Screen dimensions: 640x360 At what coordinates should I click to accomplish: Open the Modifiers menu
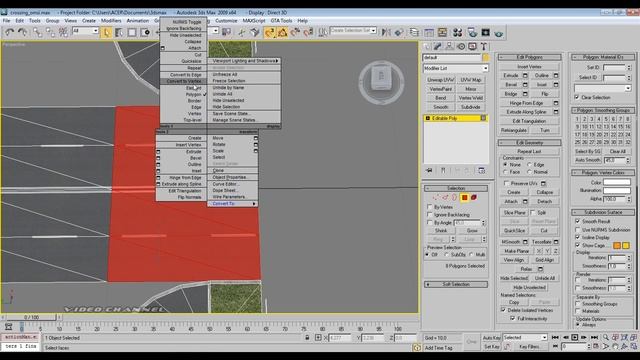[111, 20]
